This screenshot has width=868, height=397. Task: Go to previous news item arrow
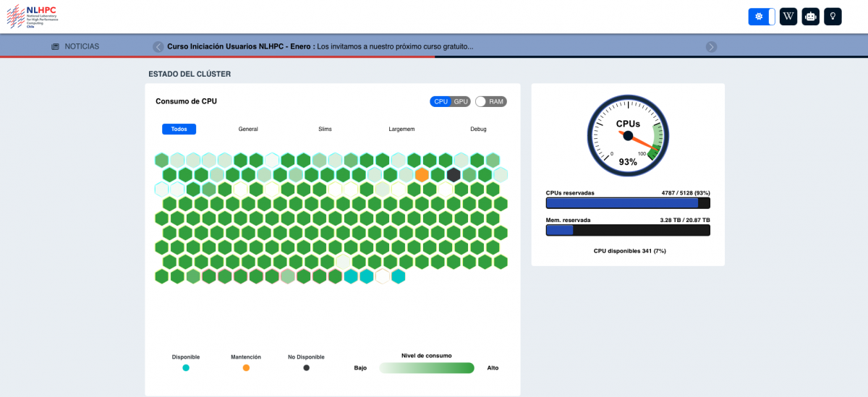click(x=158, y=47)
